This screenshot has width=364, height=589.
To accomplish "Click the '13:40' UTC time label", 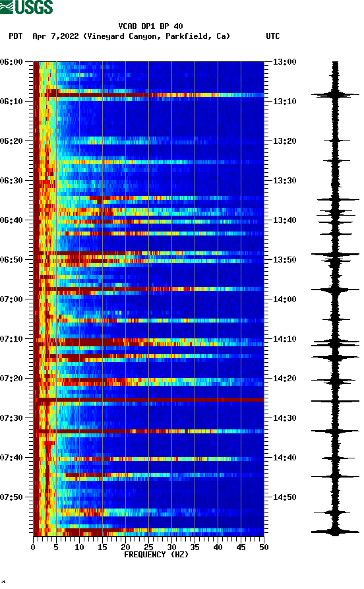I will [284, 220].
